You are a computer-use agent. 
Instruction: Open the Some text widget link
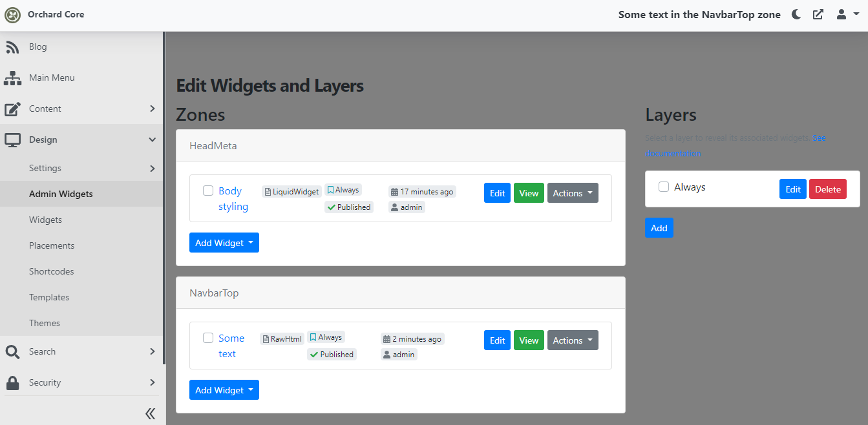tap(231, 346)
